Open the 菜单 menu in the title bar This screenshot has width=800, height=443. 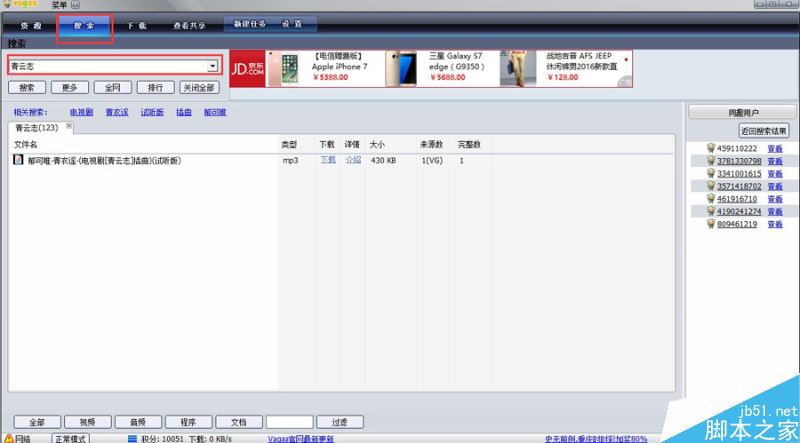59,5
